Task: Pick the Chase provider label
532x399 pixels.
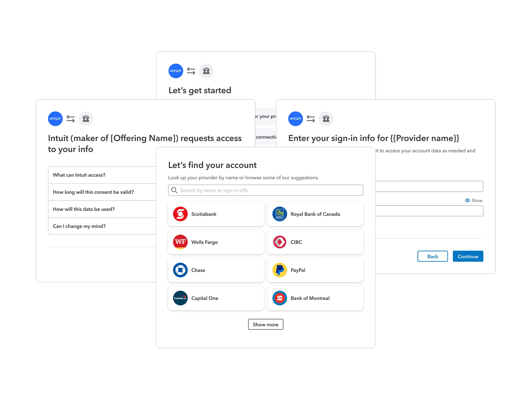Action: click(198, 270)
